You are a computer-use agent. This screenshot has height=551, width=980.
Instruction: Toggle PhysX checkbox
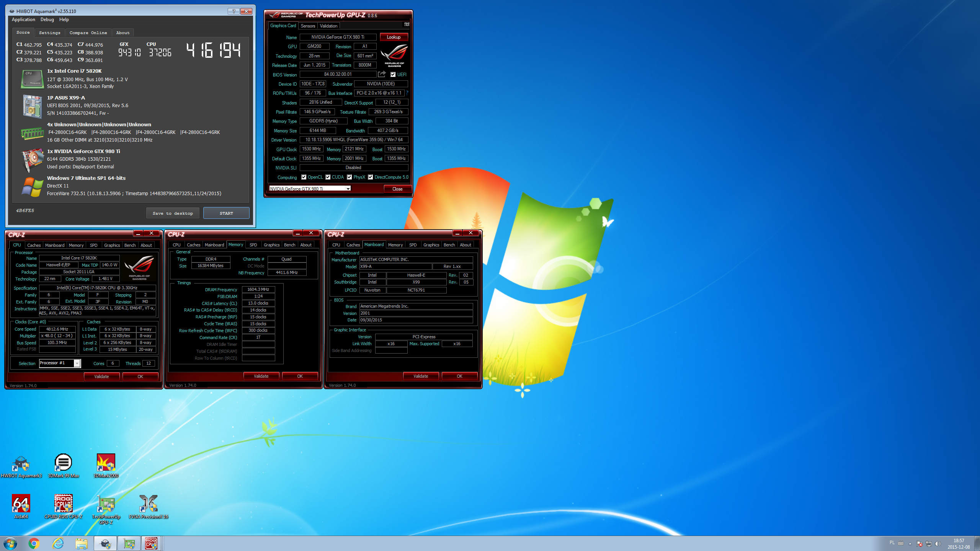pos(350,177)
